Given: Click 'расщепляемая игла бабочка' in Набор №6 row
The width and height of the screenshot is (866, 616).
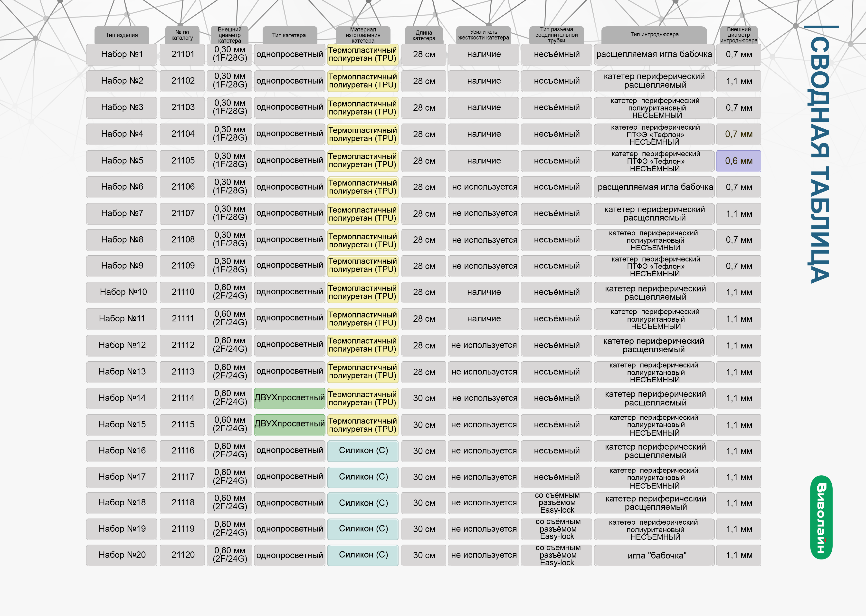Looking at the screenshot, I should (654, 187).
